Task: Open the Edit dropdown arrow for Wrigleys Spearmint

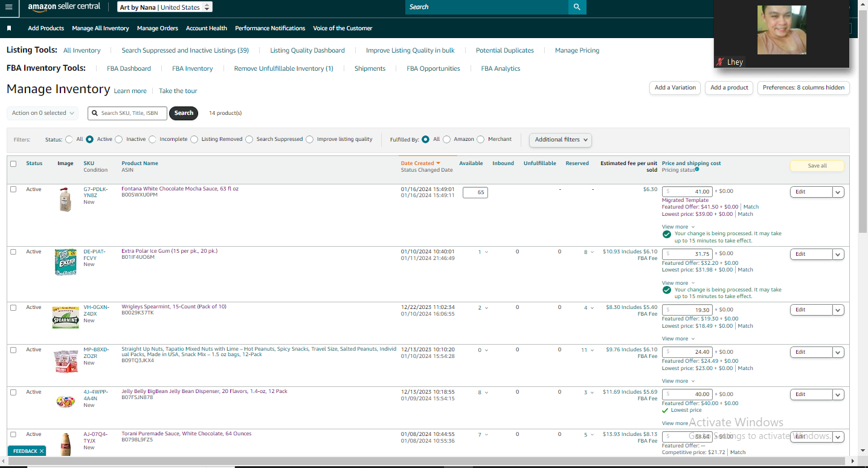Action: (838, 310)
